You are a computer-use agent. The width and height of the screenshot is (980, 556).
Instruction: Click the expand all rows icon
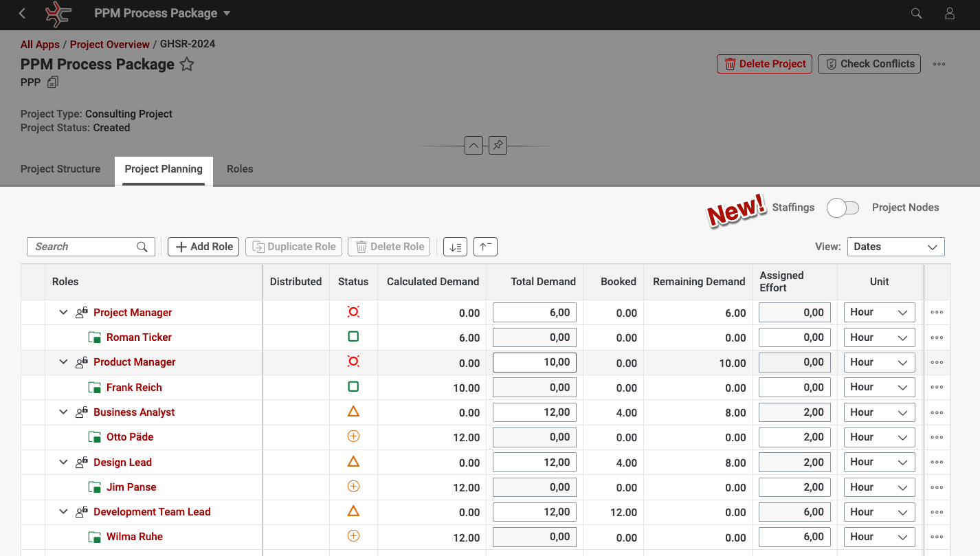[455, 247]
